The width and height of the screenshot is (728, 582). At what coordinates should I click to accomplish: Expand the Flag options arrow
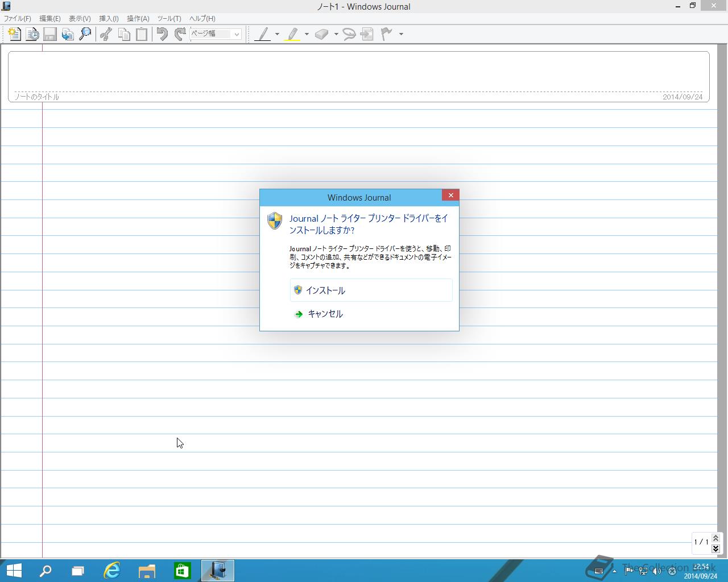click(x=401, y=34)
